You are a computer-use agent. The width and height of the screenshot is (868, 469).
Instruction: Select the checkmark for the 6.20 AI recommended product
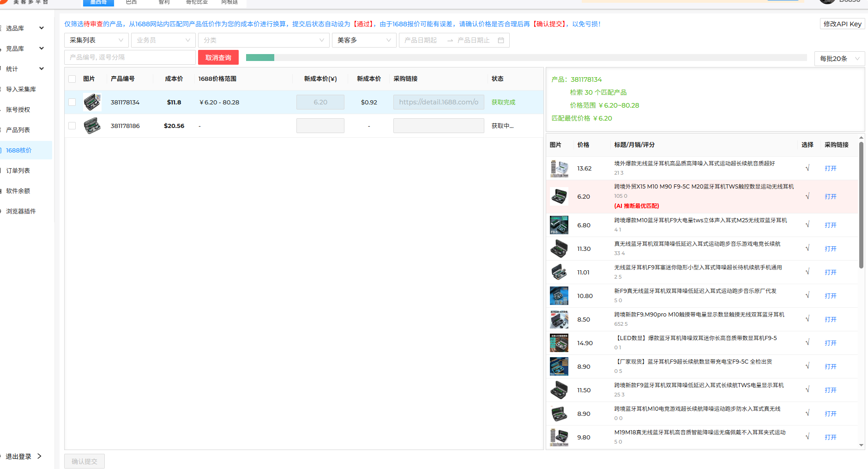[x=807, y=196]
